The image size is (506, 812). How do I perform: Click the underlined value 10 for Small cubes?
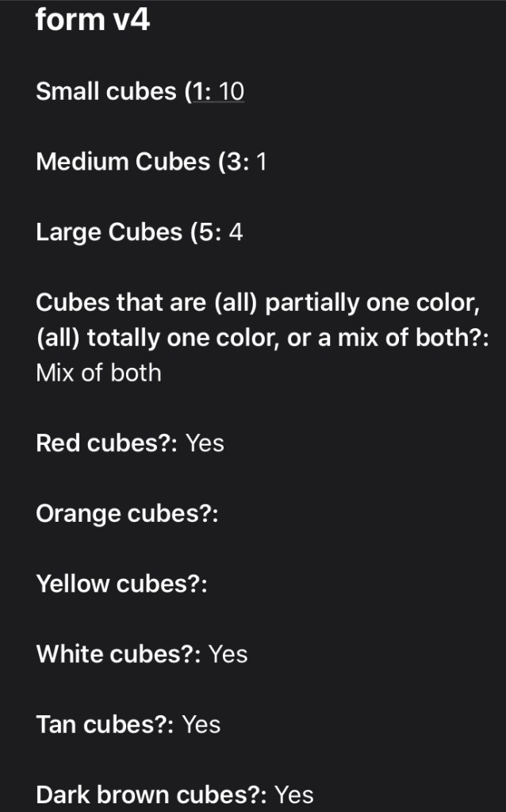click(232, 92)
